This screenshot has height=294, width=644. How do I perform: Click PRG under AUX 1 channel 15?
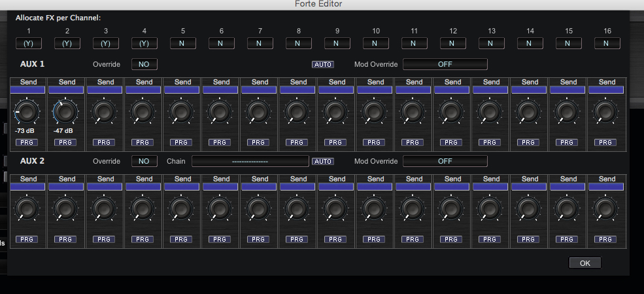tap(567, 142)
